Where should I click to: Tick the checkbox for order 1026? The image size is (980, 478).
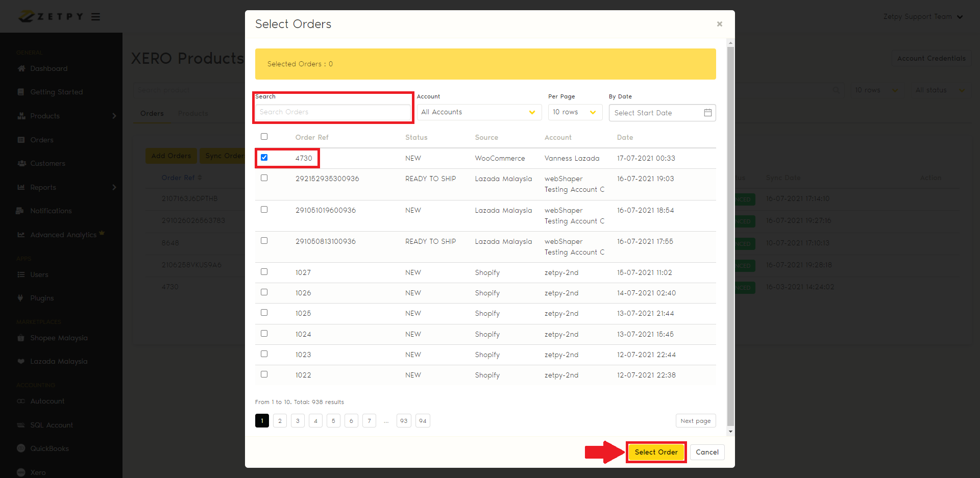click(264, 292)
